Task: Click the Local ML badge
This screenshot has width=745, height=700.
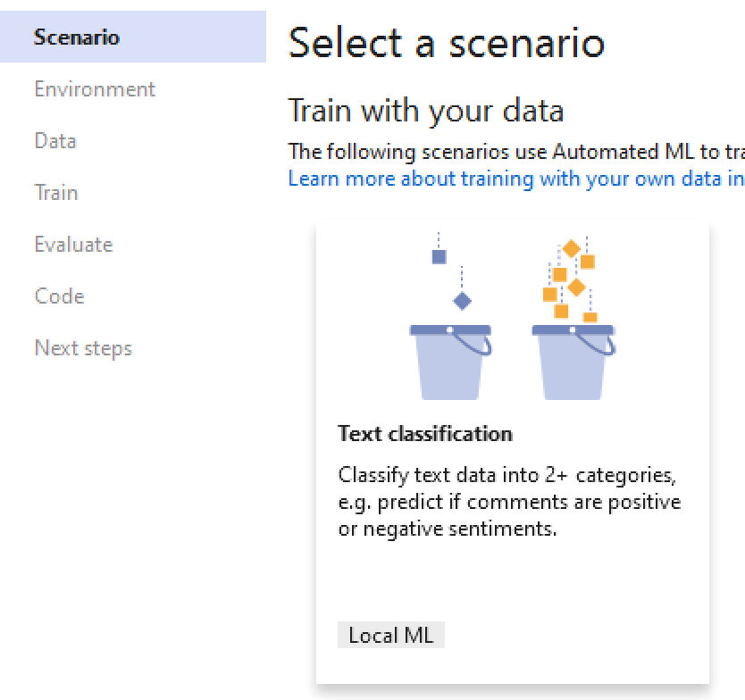Action: [x=391, y=635]
